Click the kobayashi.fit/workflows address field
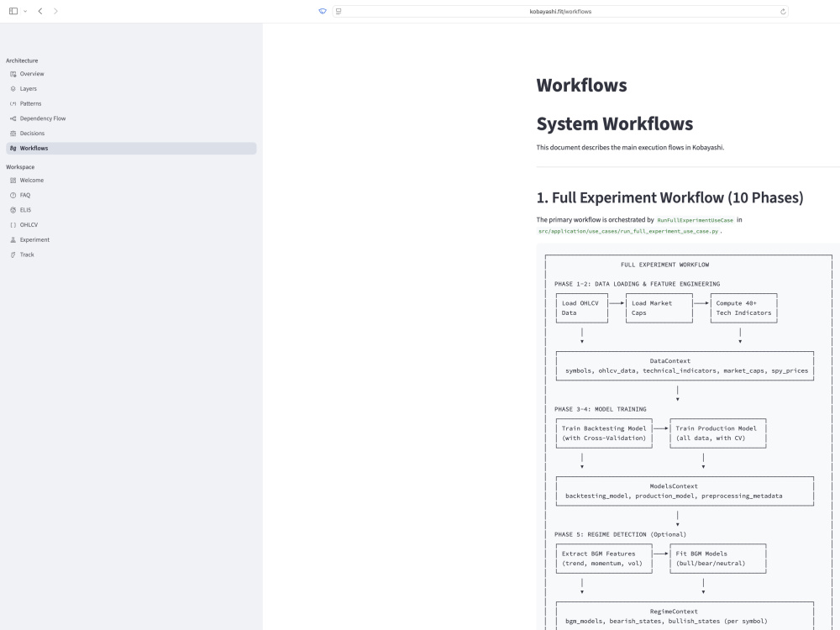This screenshot has width=840, height=630. point(560,11)
